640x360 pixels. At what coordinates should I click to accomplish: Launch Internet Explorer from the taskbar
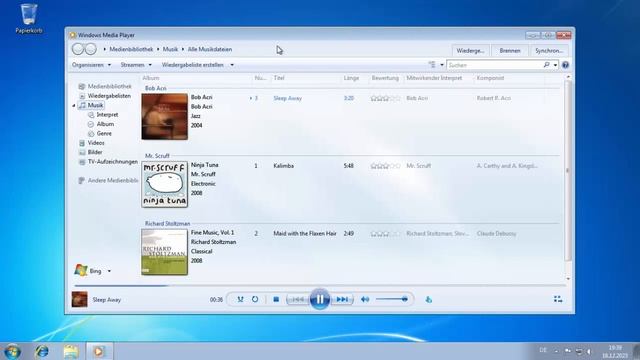(x=42, y=351)
